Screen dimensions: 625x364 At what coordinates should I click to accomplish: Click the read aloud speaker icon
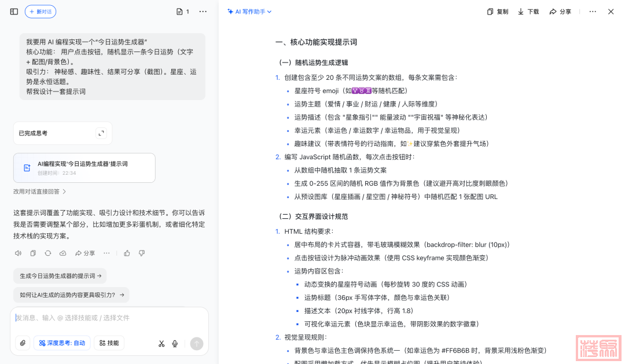click(18, 253)
